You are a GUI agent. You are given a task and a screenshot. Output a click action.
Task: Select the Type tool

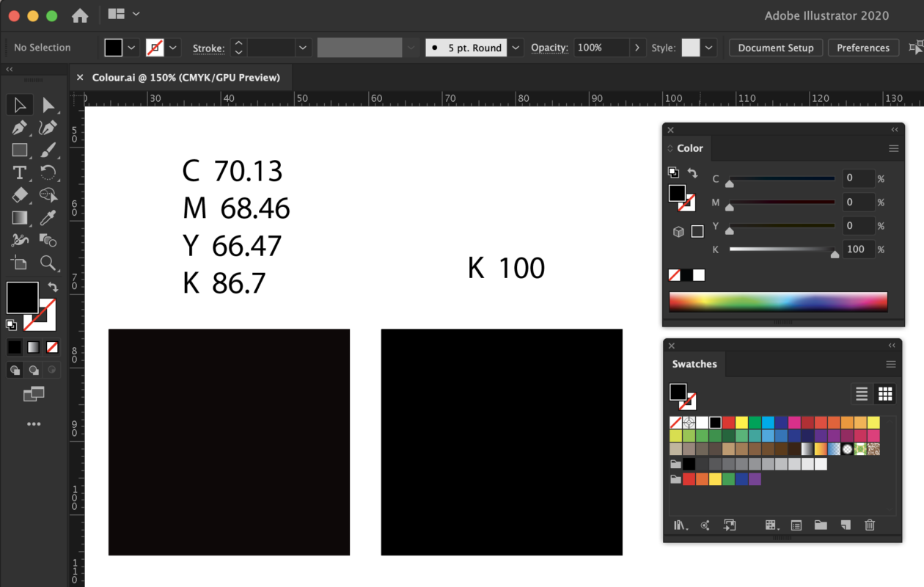coord(19,173)
